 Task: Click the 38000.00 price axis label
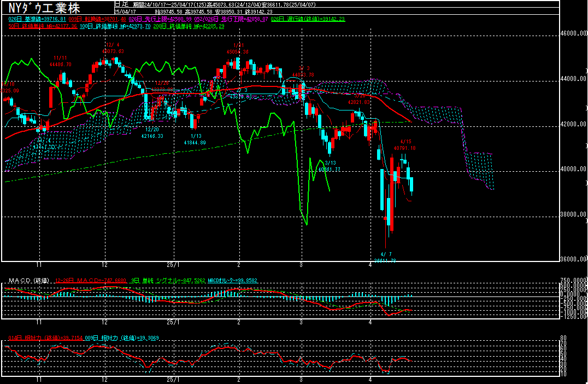[574, 214]
